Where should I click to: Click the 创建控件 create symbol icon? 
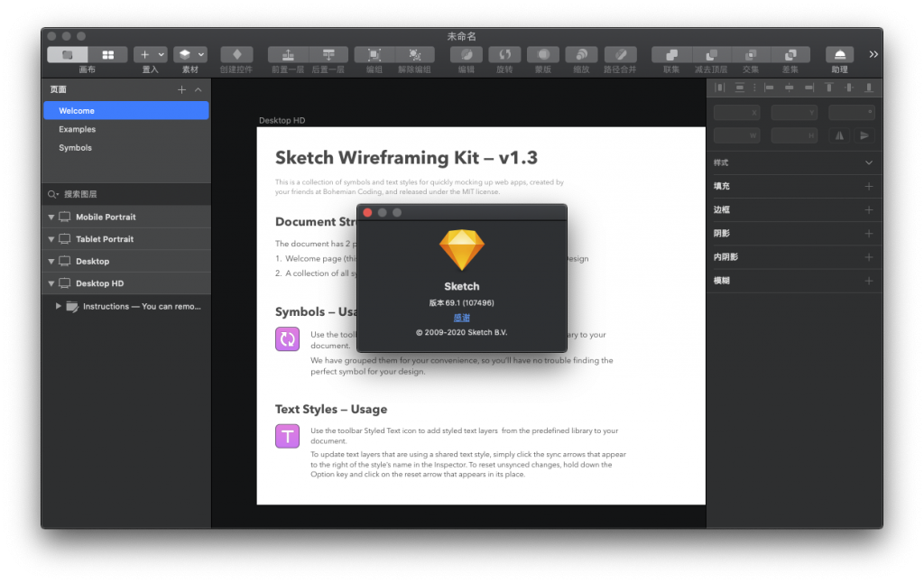tap(236, 55)
